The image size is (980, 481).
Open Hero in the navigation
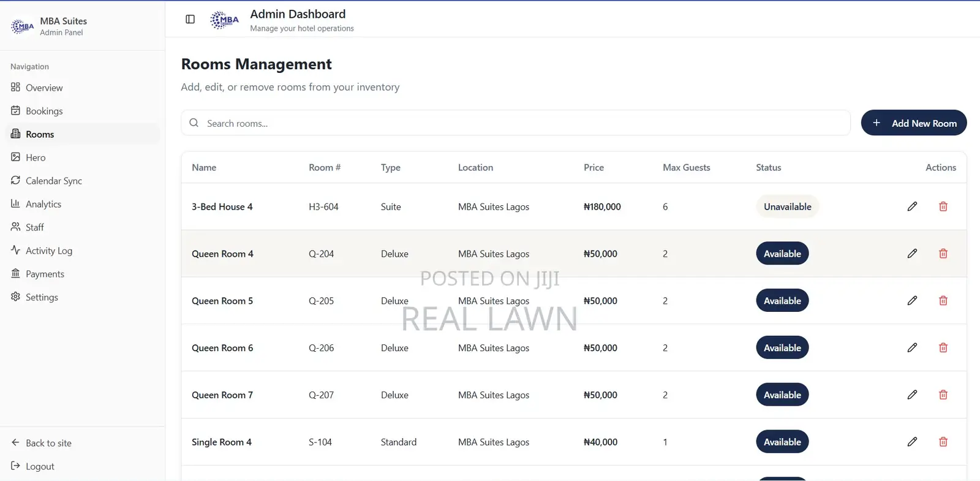coord(82,157)
